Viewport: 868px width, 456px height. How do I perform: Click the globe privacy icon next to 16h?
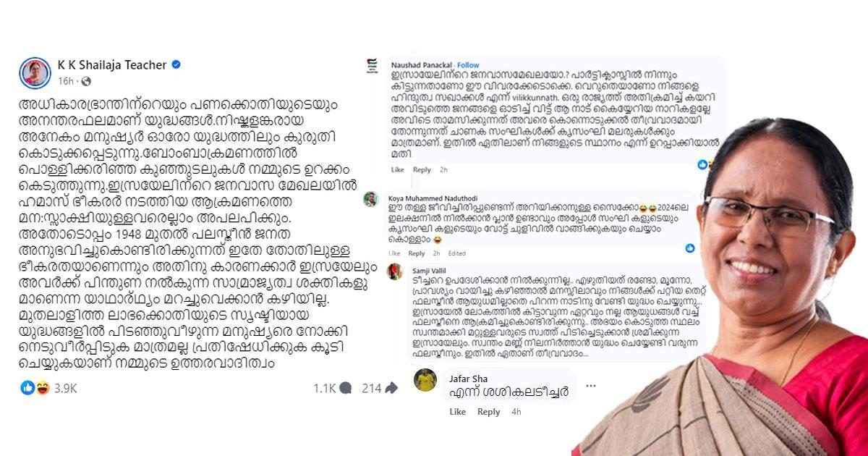click(x=86, y=80)
